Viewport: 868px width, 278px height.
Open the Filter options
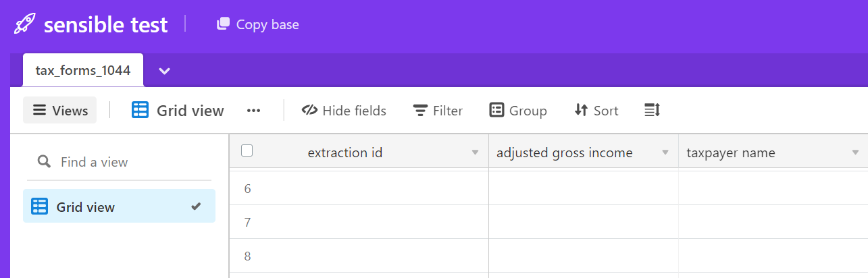point(438,110)
